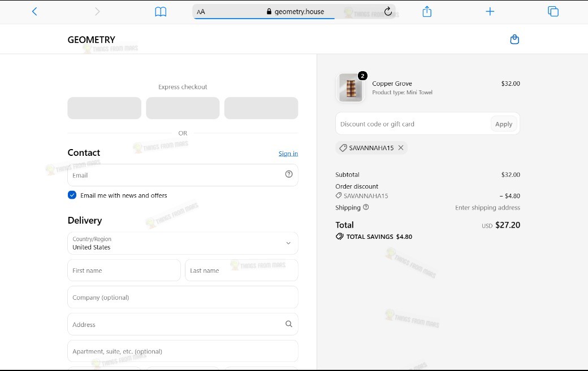Screen dimensions: 588x371
Task: Tap the AA reader text-size control
Action: [x=201, y=12]
